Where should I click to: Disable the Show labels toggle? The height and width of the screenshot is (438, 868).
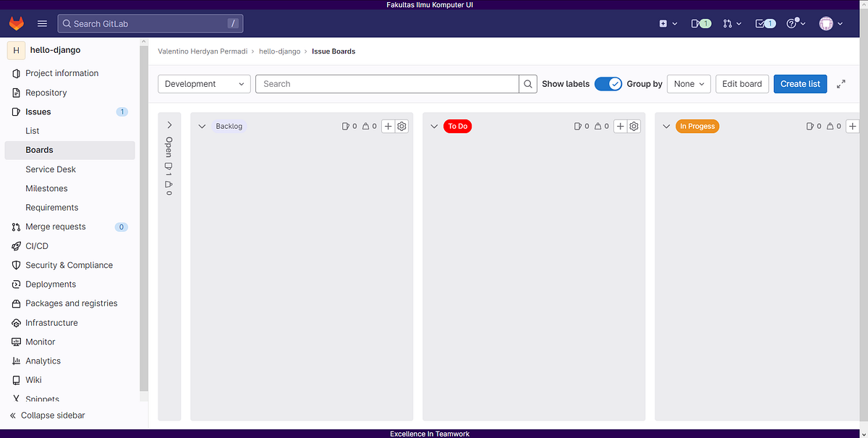608,83
